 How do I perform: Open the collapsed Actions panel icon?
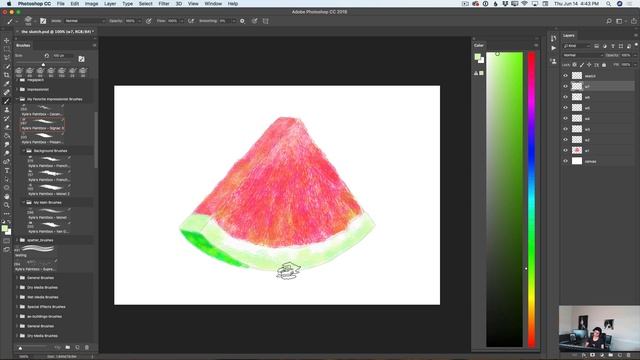pyautogui.click(x=553, y=48)
